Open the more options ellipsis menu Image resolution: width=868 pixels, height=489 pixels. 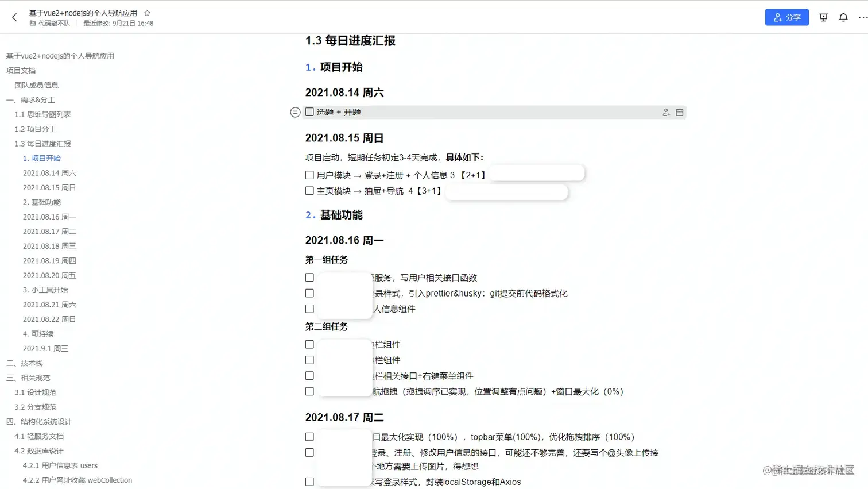pos(862,17)
